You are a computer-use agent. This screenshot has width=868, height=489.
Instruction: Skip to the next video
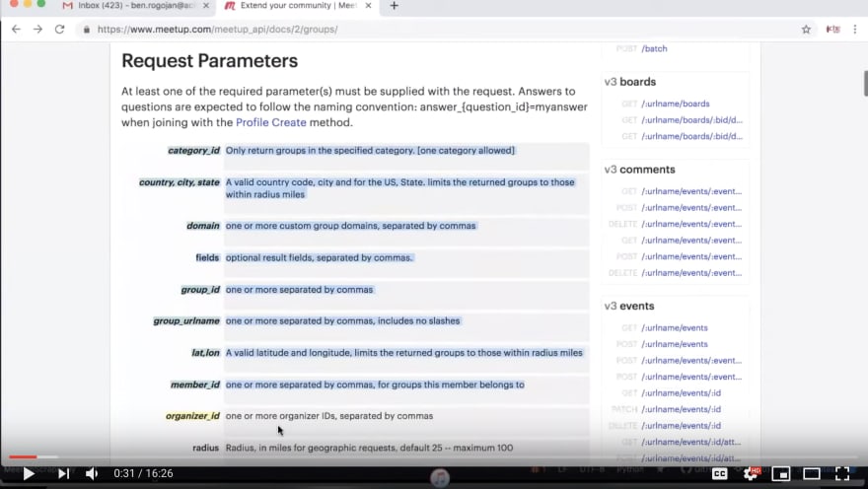coord(64,473)
